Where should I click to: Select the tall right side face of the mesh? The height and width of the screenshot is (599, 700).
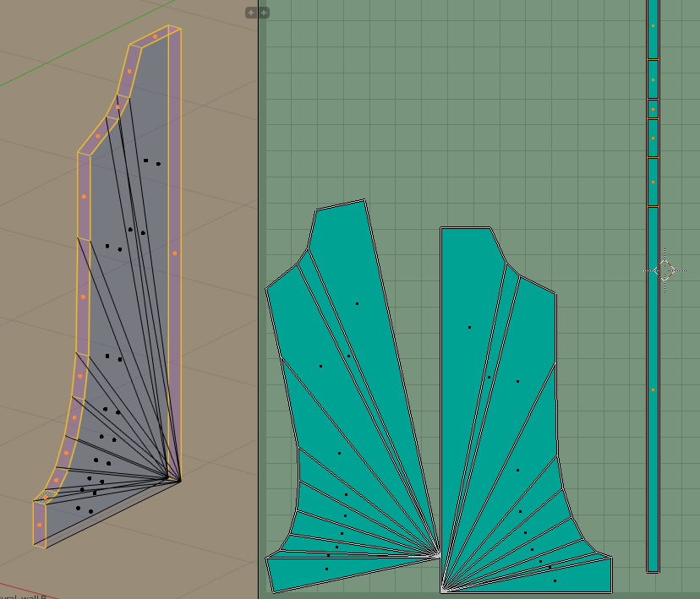click(x=174, y=253)
